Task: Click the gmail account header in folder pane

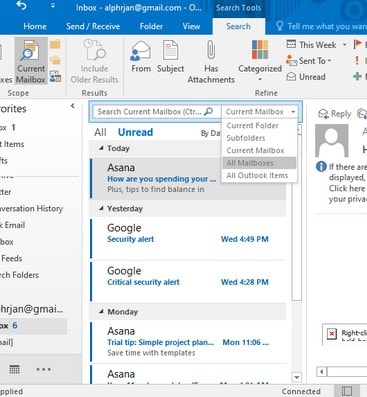Action: tap(32, 309)
